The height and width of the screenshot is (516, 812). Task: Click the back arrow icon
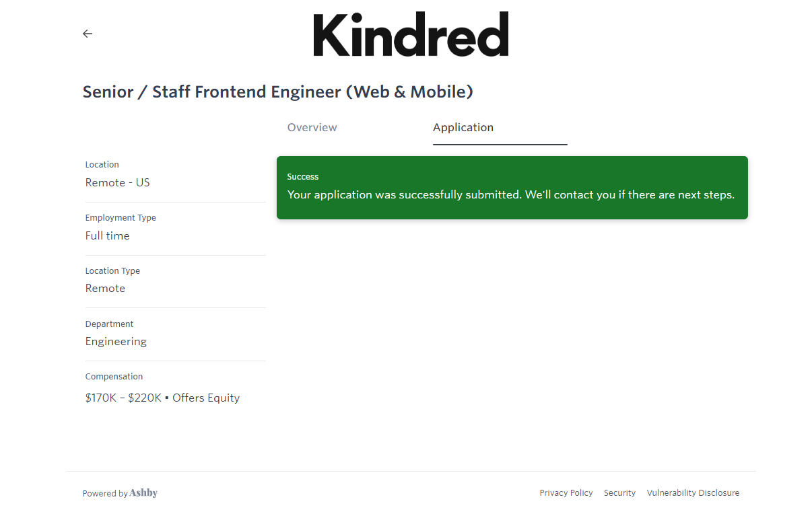click(88, 34)
